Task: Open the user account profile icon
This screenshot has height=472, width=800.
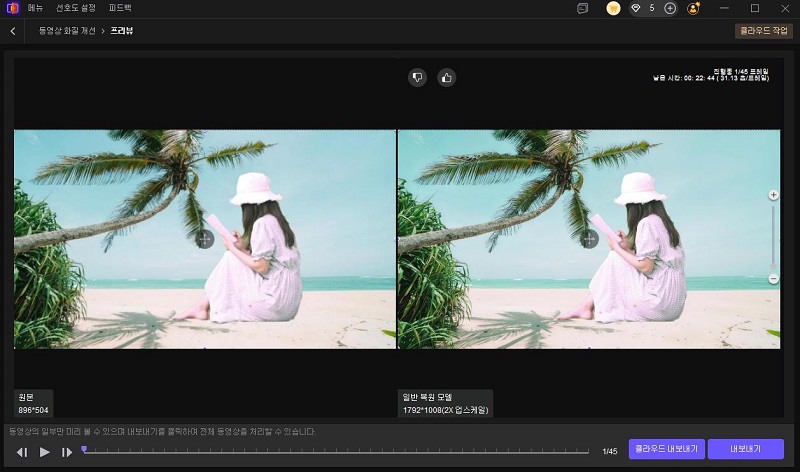Action: (x=694, y=8)
